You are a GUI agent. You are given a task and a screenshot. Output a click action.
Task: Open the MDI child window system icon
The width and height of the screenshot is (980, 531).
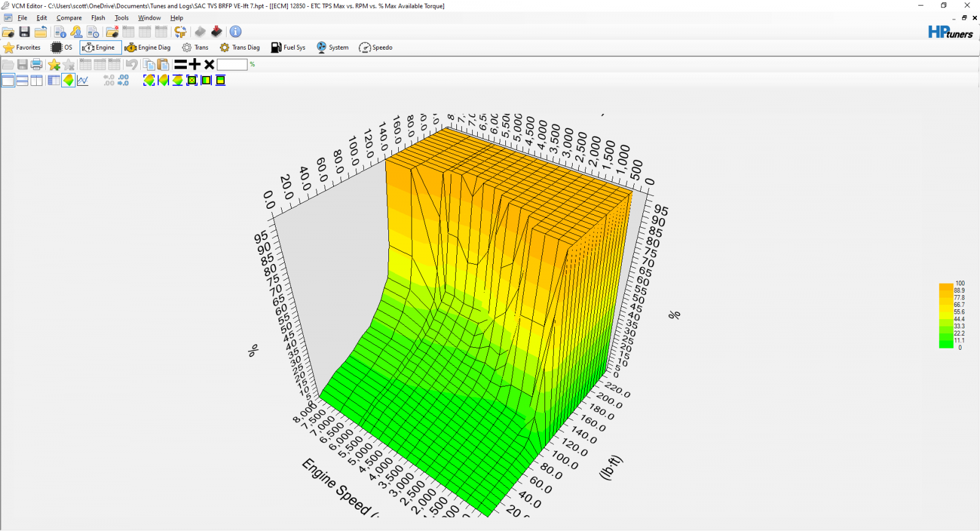7,18
